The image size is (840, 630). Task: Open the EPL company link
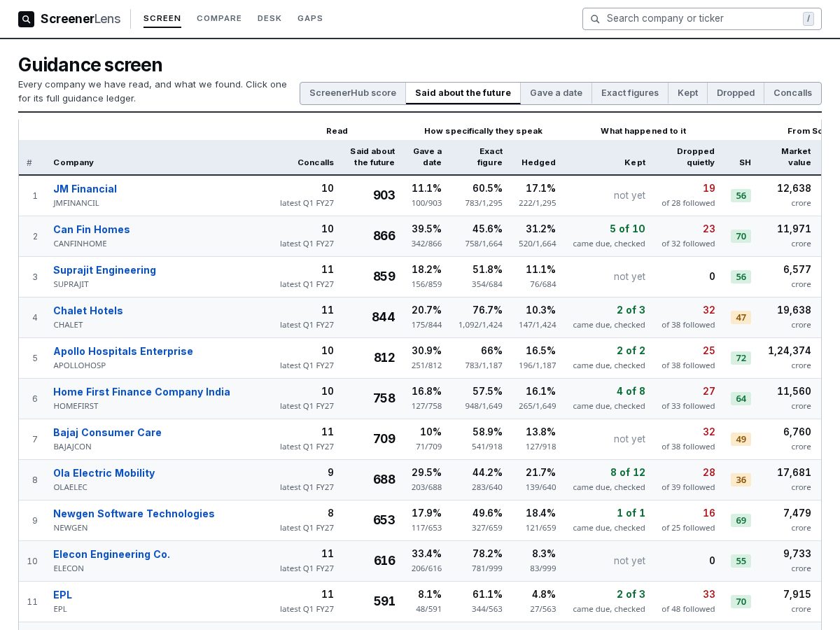click(62, 595)
